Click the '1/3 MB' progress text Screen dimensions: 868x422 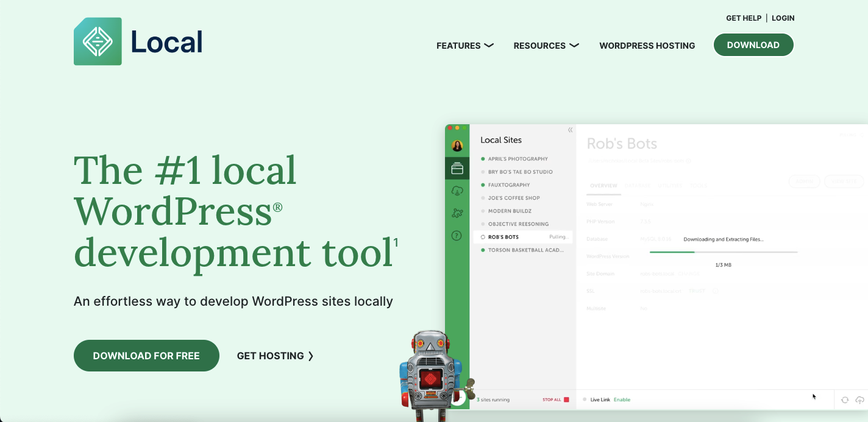click(723, 265)
